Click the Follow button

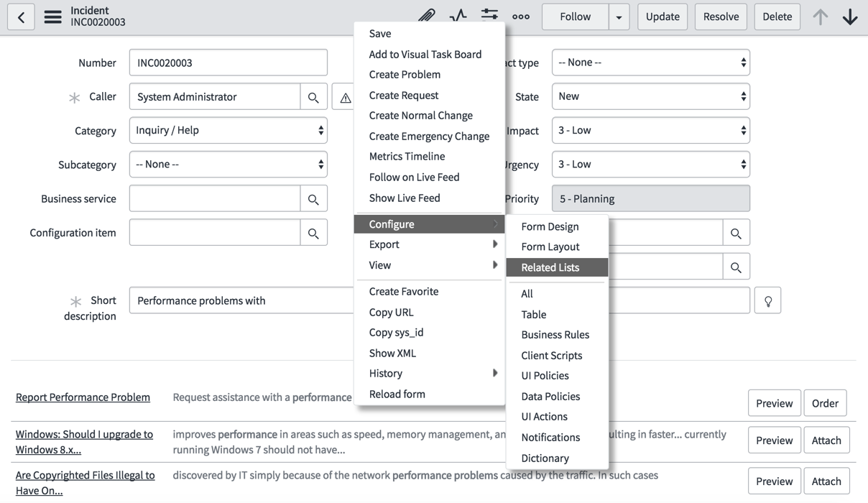point(575,17)
